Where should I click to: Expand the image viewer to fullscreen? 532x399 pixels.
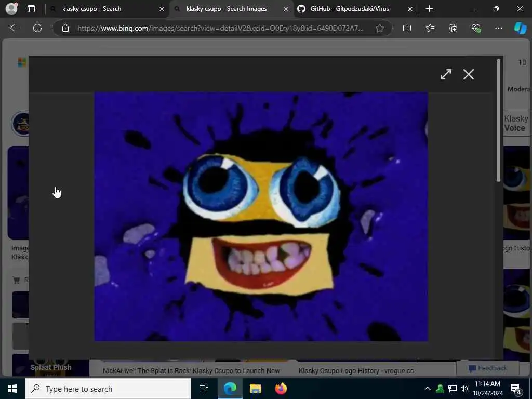tap(445, 74)
